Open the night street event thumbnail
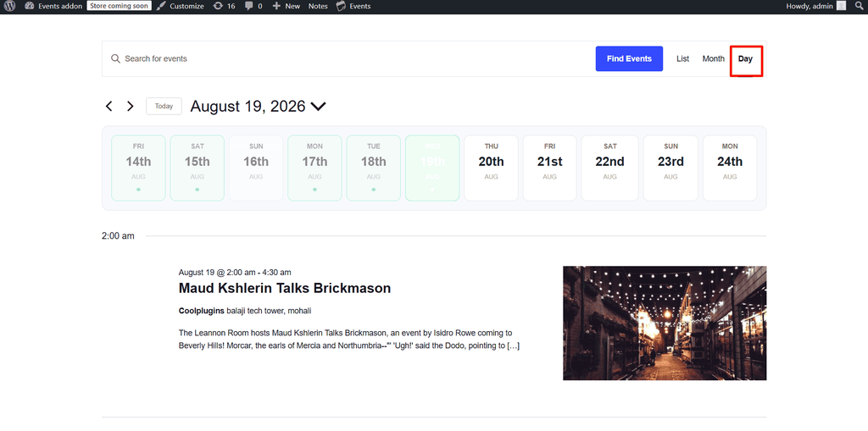This screenshot has width=868, height=431. (665, 323)
